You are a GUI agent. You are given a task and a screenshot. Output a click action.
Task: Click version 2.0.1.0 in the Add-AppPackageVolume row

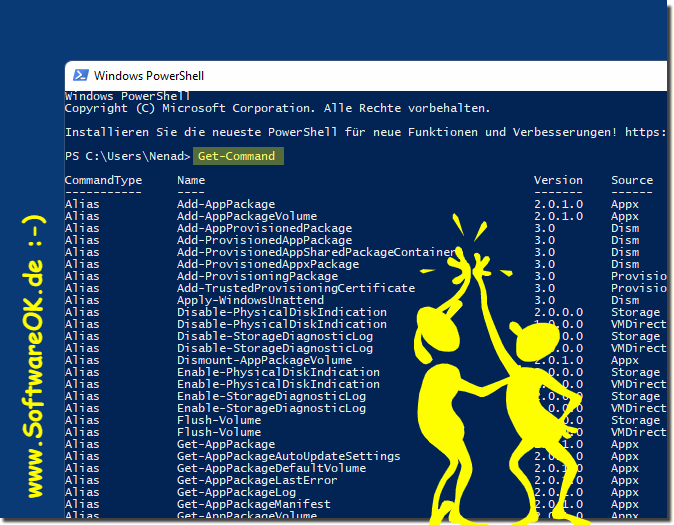(x=558, y=216)
